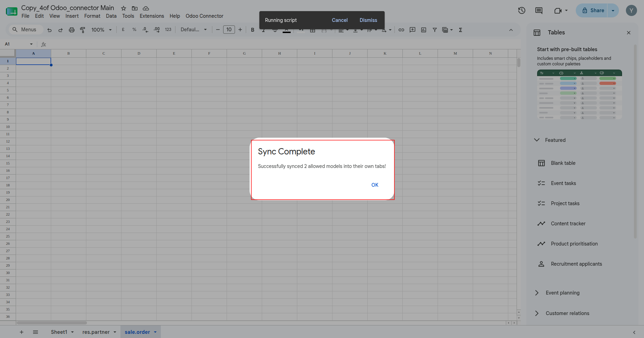Start a Meet call

(x=558, y=10)
